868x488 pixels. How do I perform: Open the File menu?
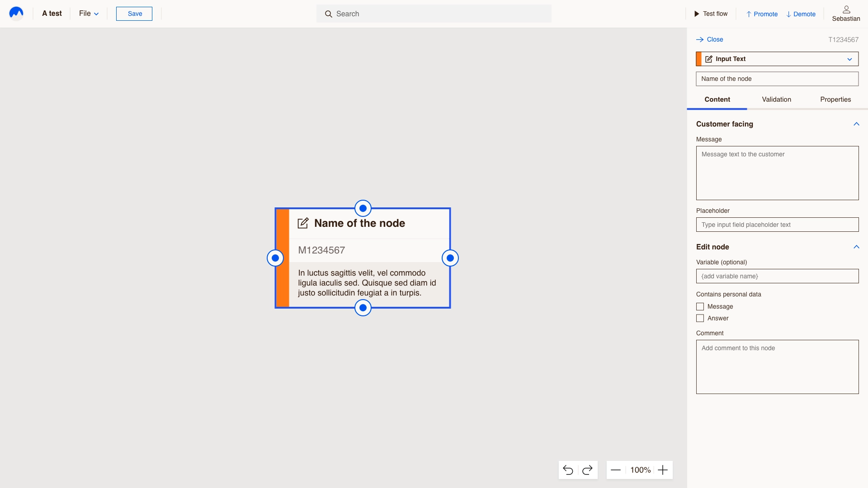pyautogui.click(x=89, y=14)
